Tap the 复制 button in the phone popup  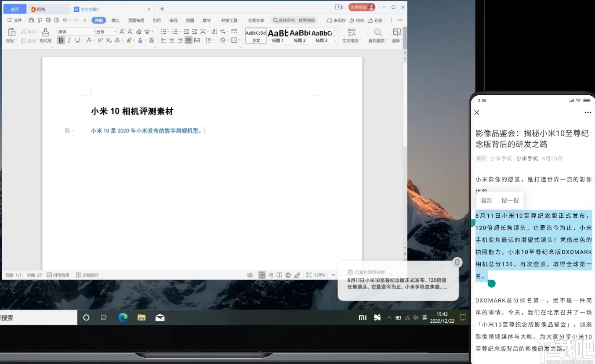[x=486, y=200]
